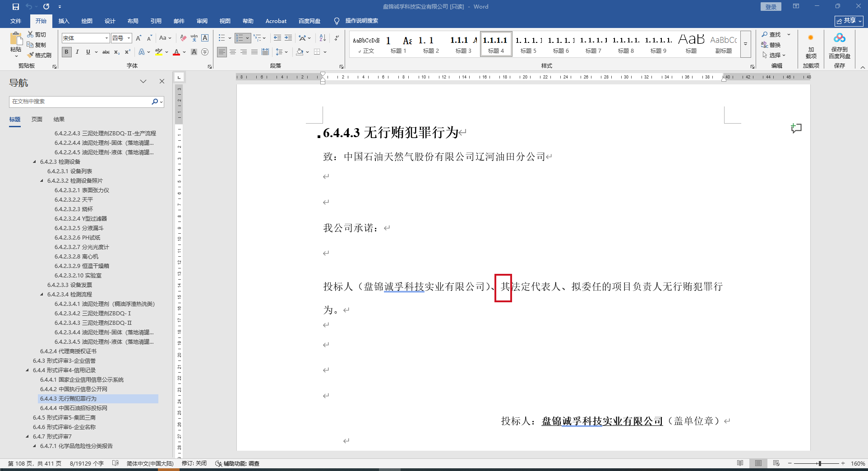Toggle subscript formatting
This screenshot has width=868, height=471.
[117, 52]
